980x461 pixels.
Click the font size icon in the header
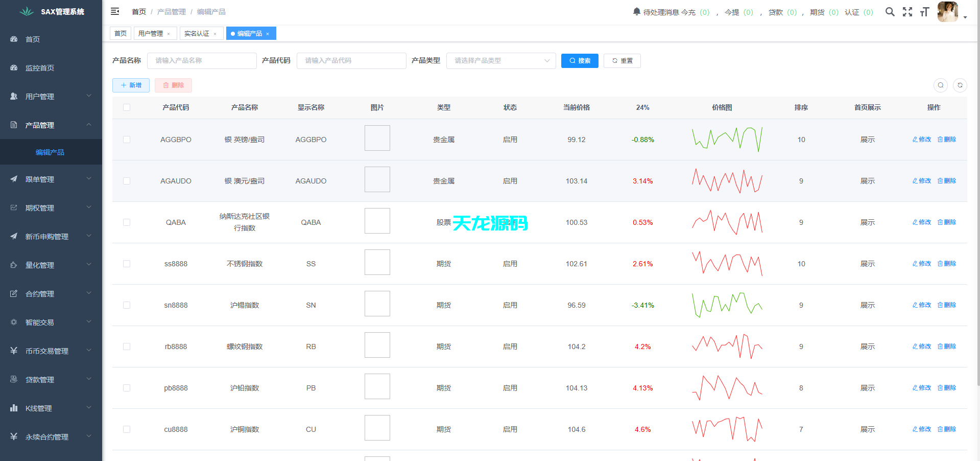(x=925, y=12)
